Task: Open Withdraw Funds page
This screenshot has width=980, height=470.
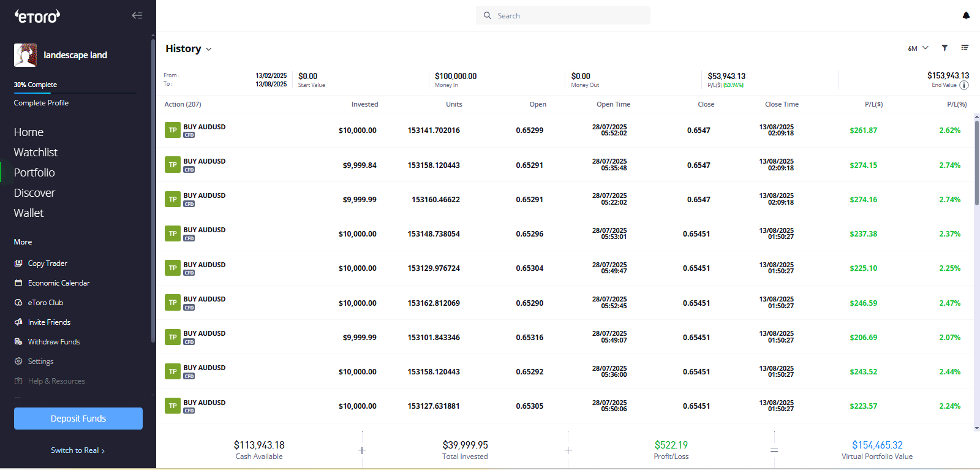Action: pyautogui.click(x=54, y=342)
